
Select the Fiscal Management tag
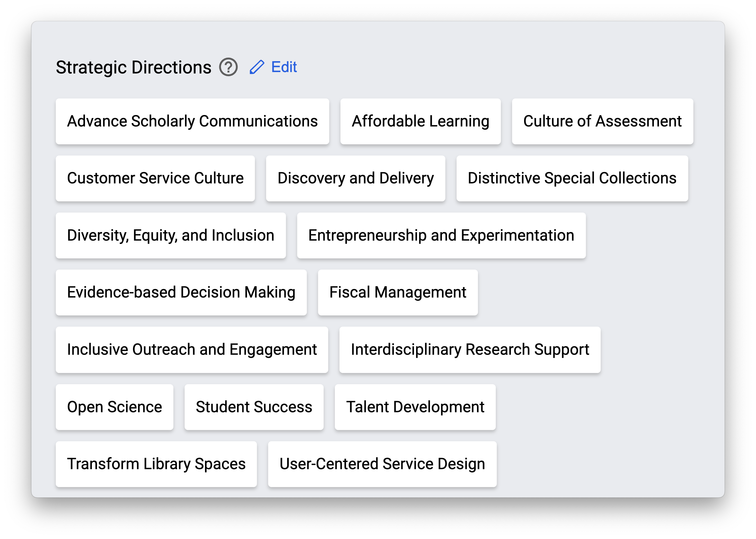tap(398, 292)
